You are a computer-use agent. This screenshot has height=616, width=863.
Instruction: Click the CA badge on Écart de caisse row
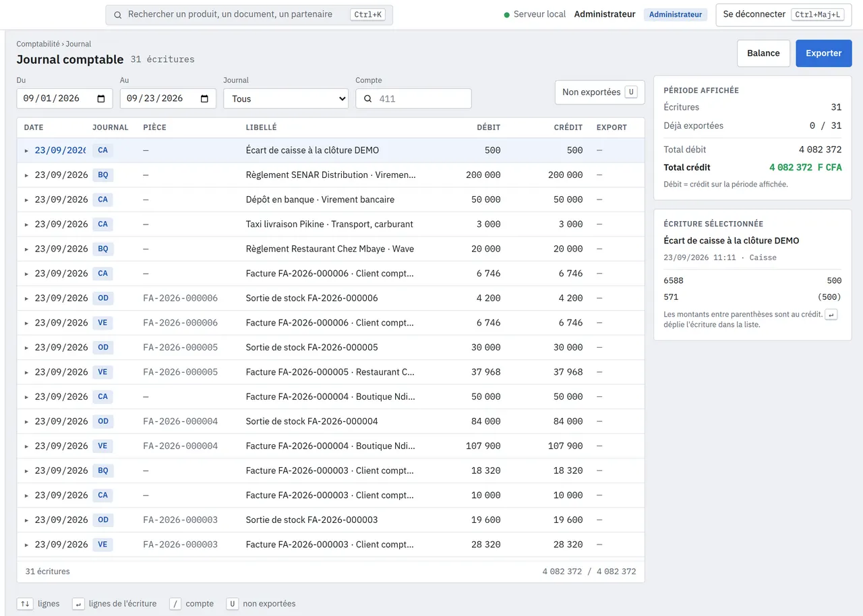pyautogui.click(x=102, y=150)
